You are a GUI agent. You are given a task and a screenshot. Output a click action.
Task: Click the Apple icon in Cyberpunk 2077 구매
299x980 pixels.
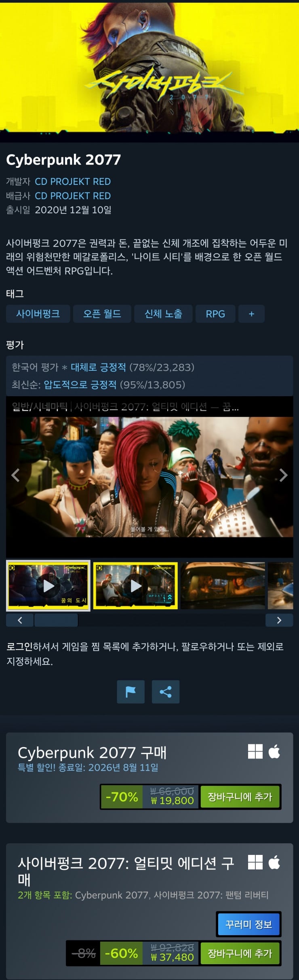click(x=274, y=752)
